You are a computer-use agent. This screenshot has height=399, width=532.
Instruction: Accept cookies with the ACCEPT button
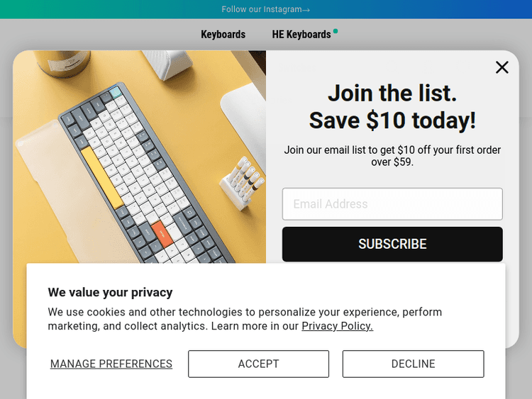coord(258,364)
